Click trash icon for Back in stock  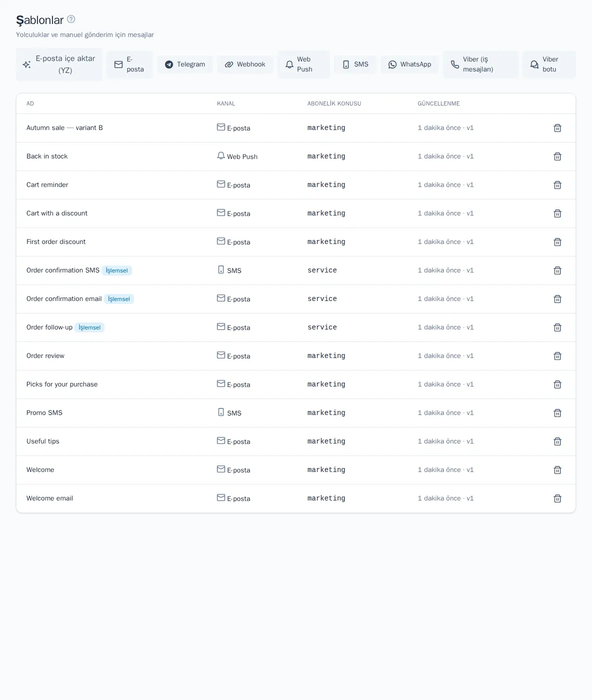pos(557,156)
